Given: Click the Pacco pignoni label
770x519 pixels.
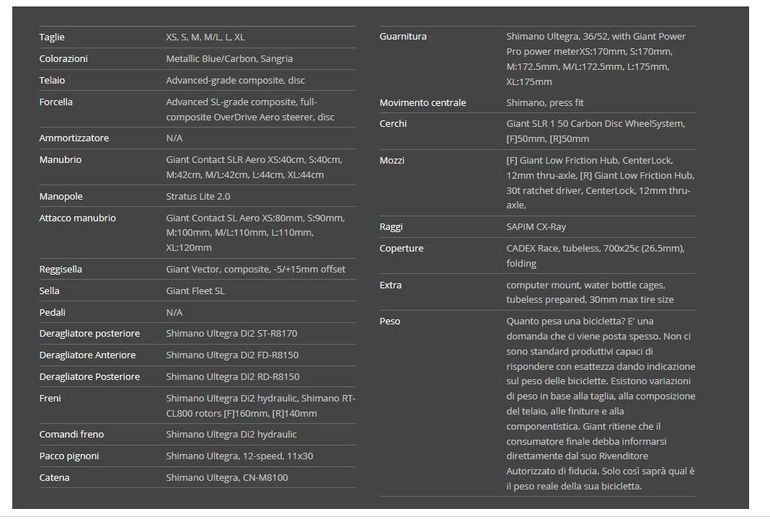Looking at the screenshot, I should 70,456.
